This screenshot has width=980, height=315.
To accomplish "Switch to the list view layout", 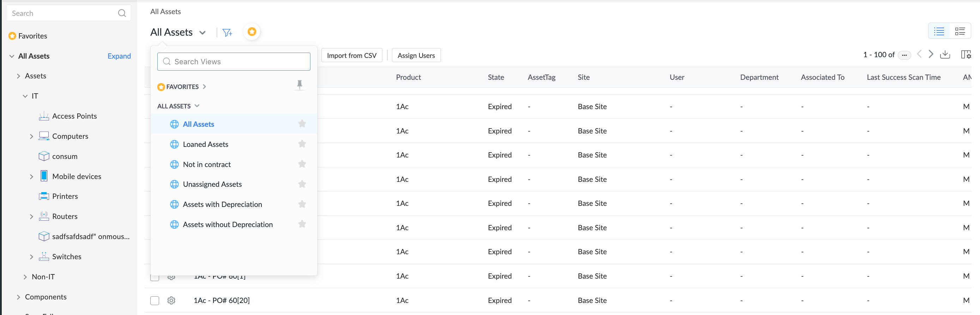I will 939,31.
